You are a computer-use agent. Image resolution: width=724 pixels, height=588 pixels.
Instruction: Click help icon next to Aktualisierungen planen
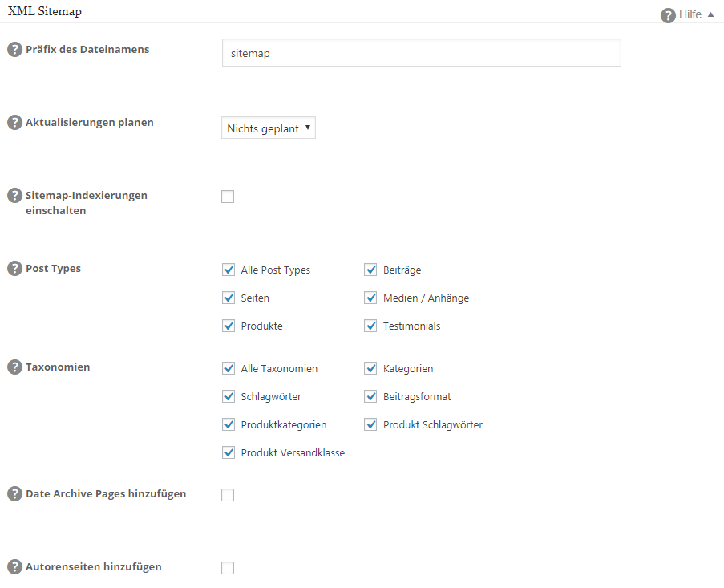click(x=14, y=123)
